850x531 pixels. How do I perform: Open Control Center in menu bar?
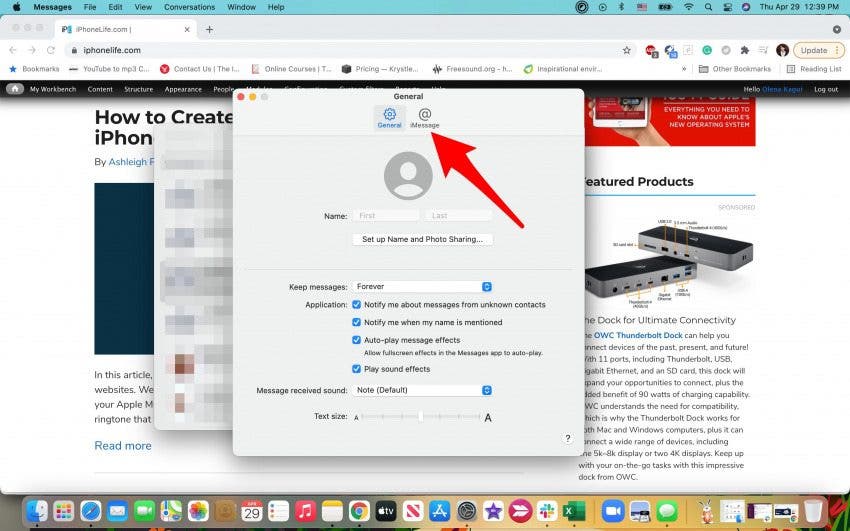tap(727, 7)
